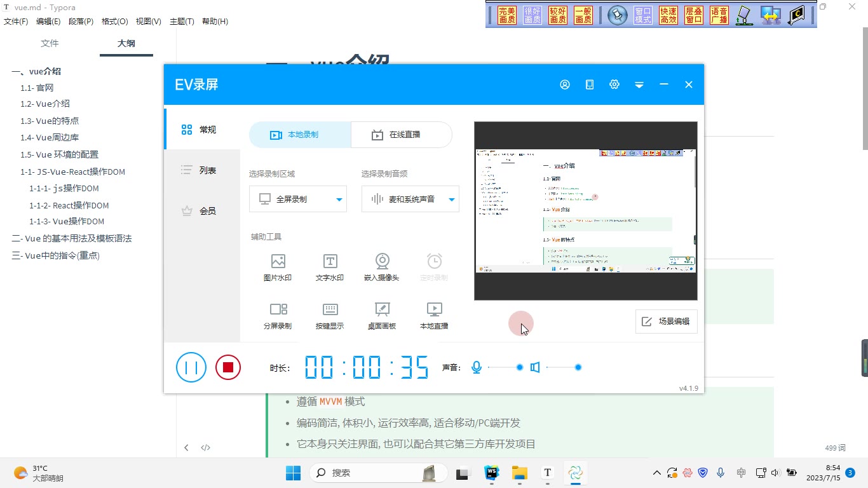
Task: Open the 列表 section in EV录屏
Action: tap(202, 170)
